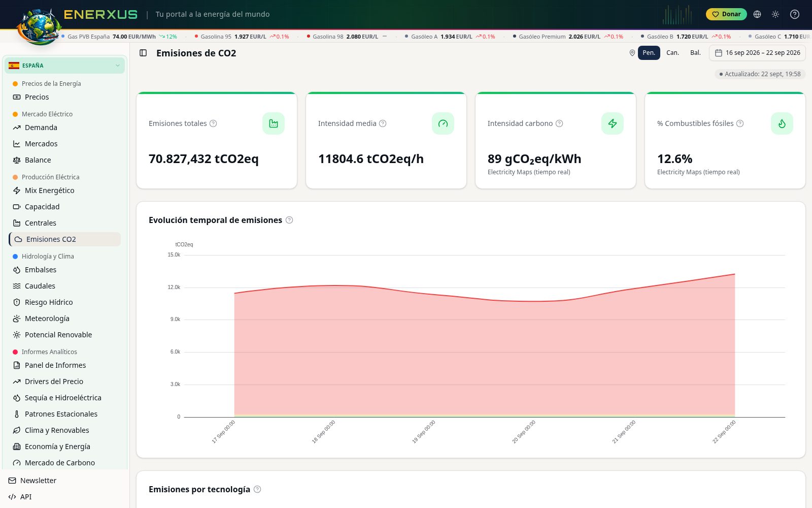Show info tooltip for Intensidad media
812x508 pixels.
(383, 123)
